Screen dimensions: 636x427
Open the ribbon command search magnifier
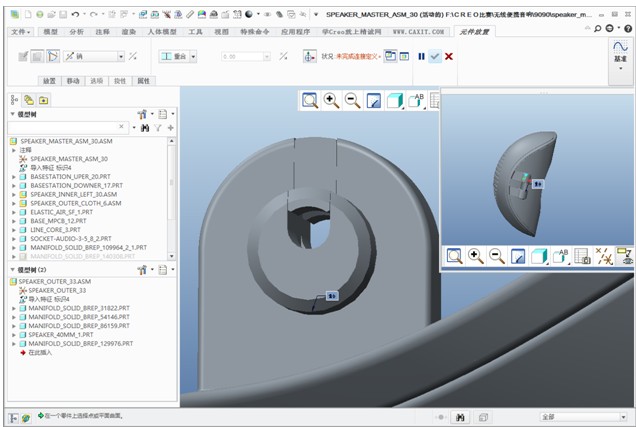(x=597, y=28)
